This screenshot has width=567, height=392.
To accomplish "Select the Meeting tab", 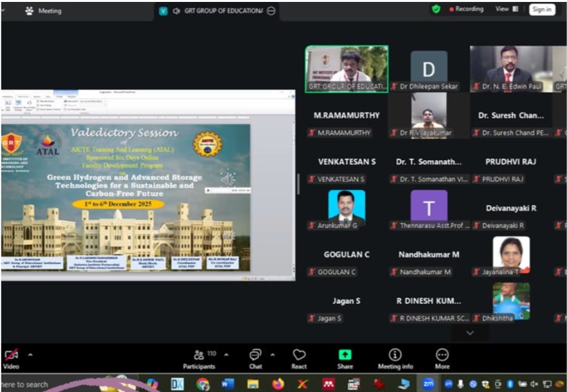I will click(44, 10).
